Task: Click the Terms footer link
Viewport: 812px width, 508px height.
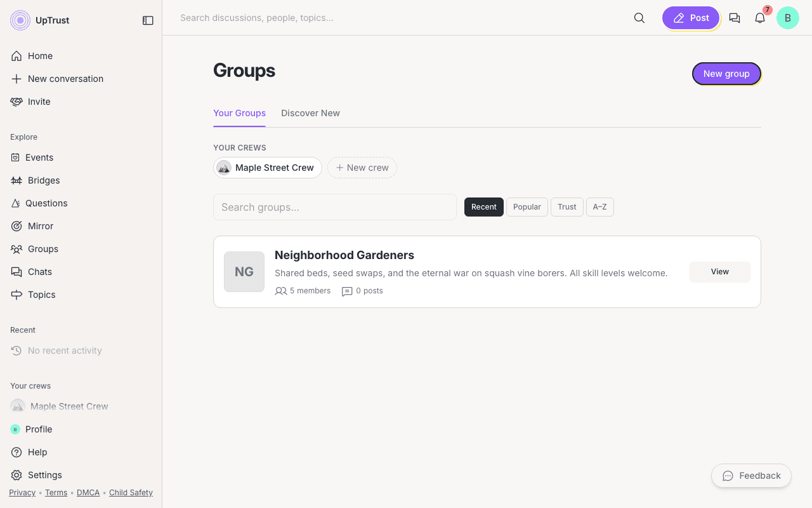Action: point(56,493)
